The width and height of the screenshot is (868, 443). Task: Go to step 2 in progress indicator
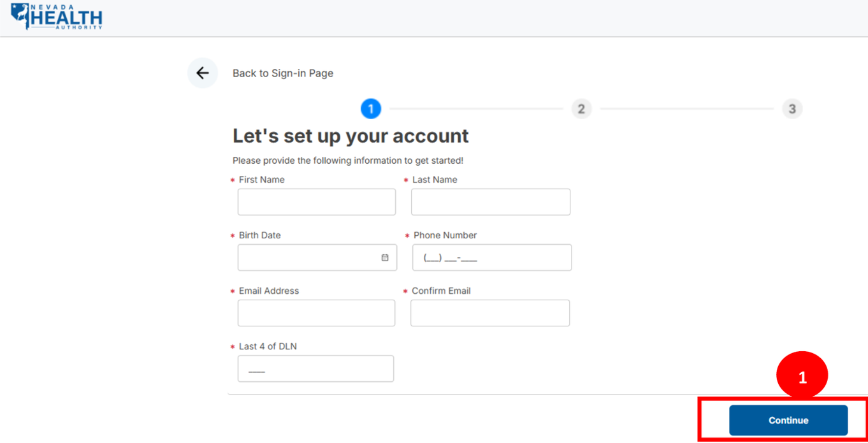pyautogui.click(x=581, y=109)
